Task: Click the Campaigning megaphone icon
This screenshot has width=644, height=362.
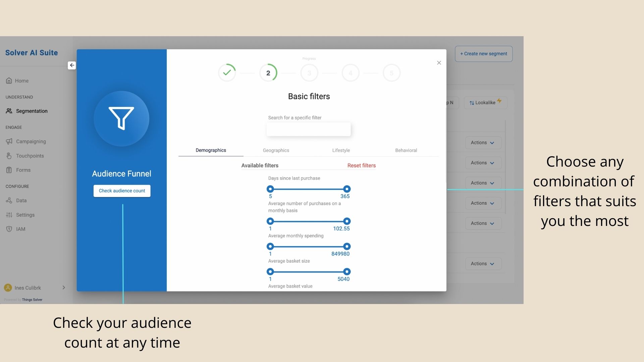Action: tap(9, 141)
